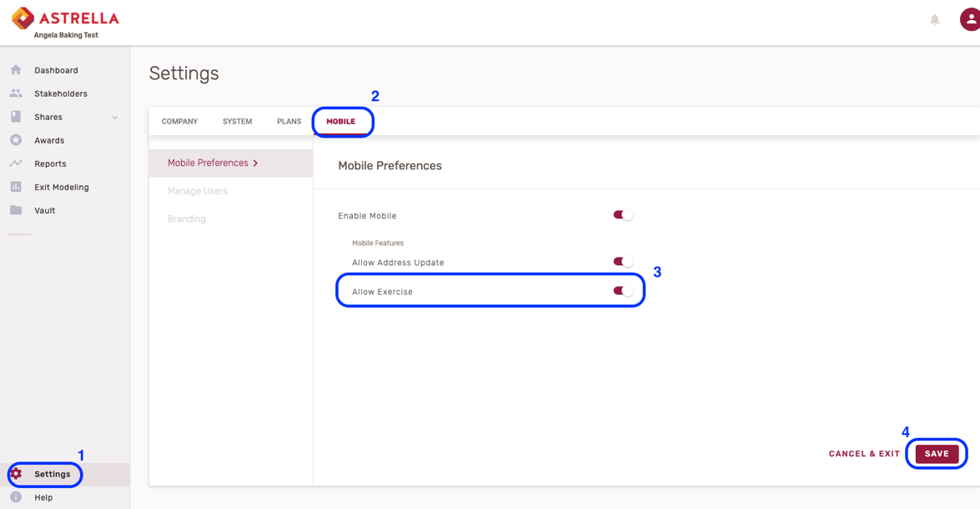Click the Exit Modeling chart icon
Image resolution: width=980 pixels, height=509 pixels.
(16, 187)
